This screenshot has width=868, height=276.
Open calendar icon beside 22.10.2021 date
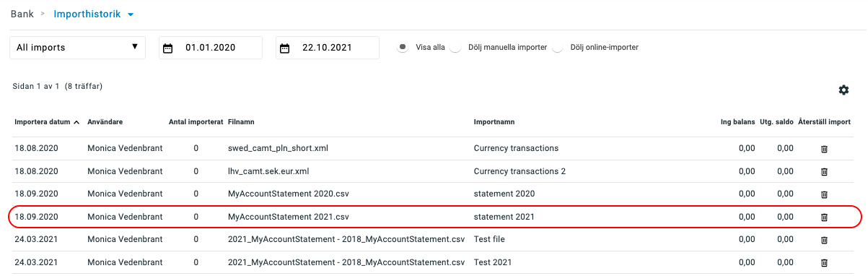(285, 48)
